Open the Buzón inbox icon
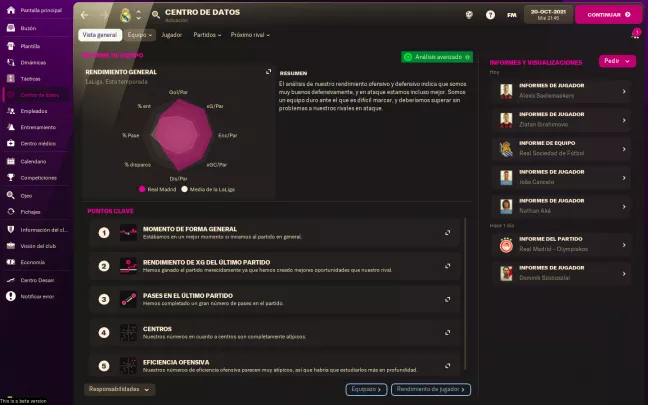This screenshot has width=648, height=405. (11, 28)
